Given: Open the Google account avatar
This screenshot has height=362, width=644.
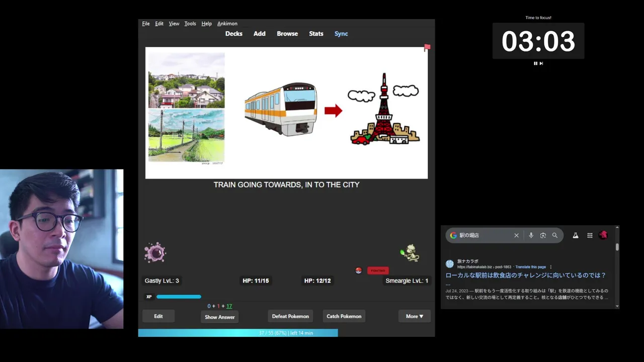Looking at the screenshot, I should (x=603, y=235).
